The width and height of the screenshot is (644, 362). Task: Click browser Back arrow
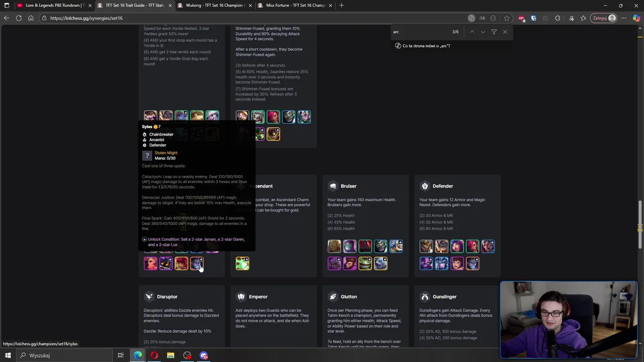coord(7,18)
